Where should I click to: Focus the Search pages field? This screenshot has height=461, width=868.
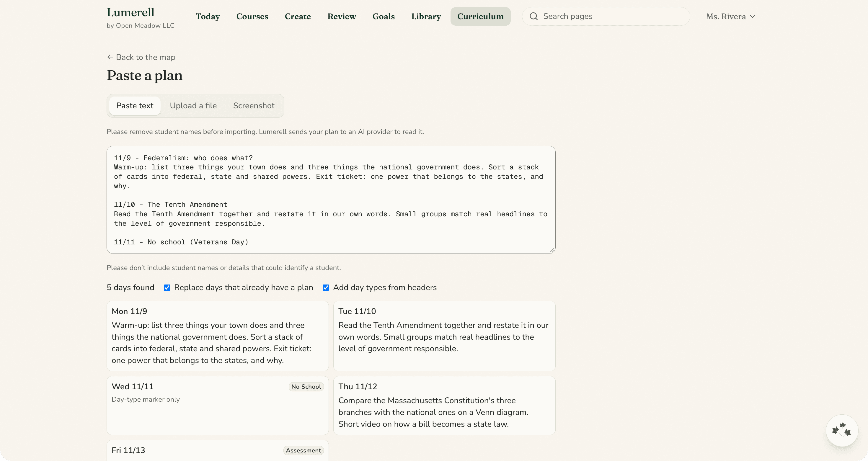[606, 16]
